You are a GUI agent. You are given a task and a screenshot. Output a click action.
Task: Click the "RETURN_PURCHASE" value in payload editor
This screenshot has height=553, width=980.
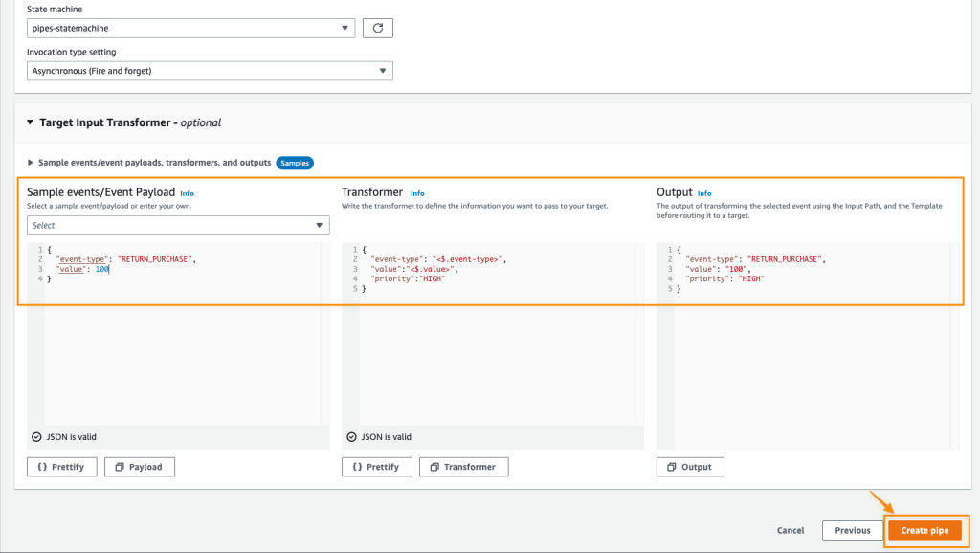pyautogui.click(x=154, y=259)
